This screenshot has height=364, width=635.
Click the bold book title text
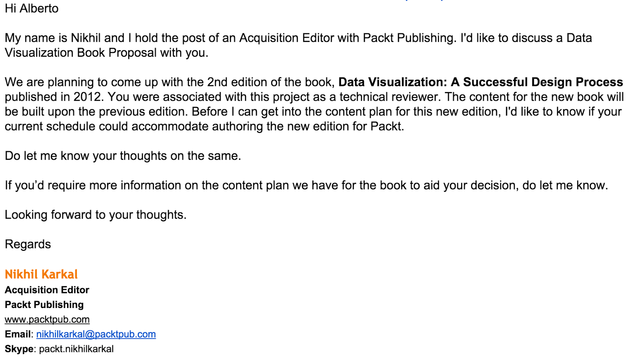481,82
